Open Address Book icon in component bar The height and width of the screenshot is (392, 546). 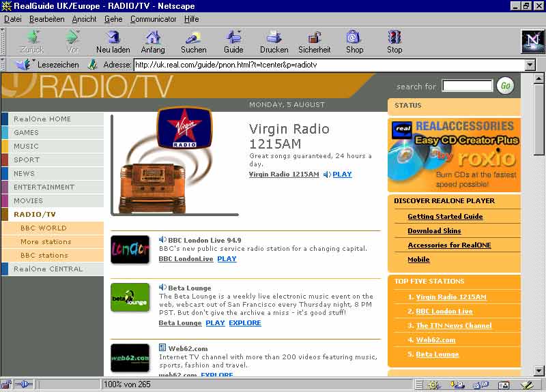[504, 385]
